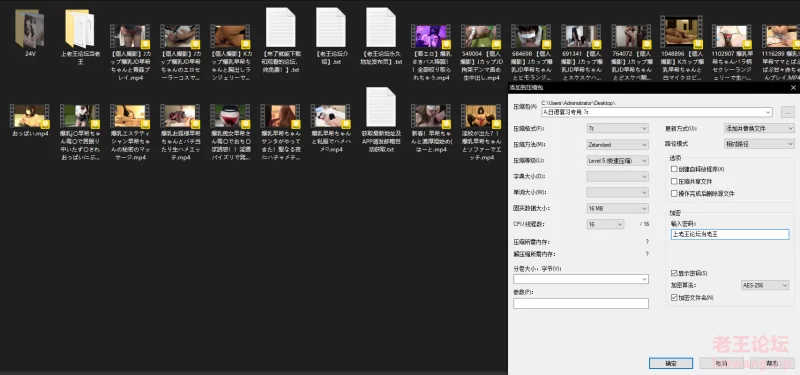Open the disabled 字典大小 (dictionary size) dropdown
Screen dimensions: 800x375
(617, 177)
